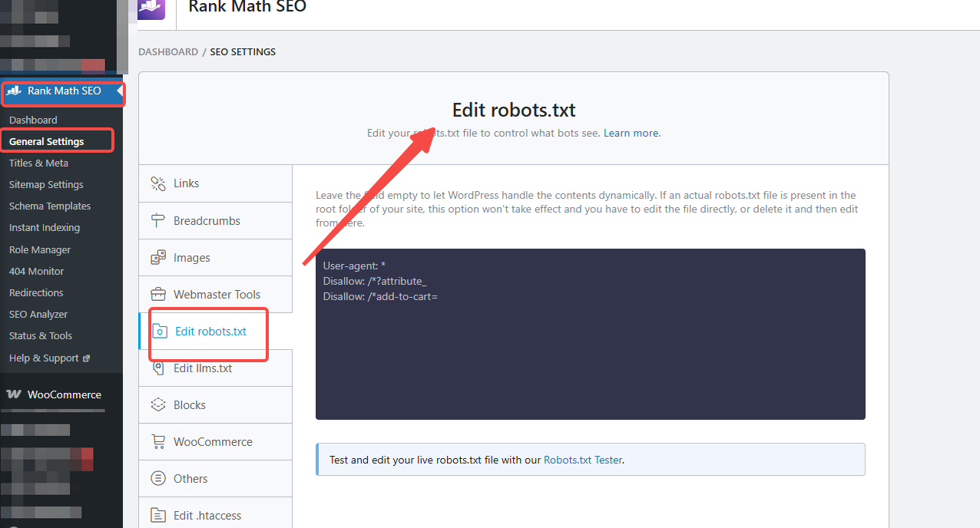Click the Links tab chain icon
980x528 pixels.
coord(158,183)
